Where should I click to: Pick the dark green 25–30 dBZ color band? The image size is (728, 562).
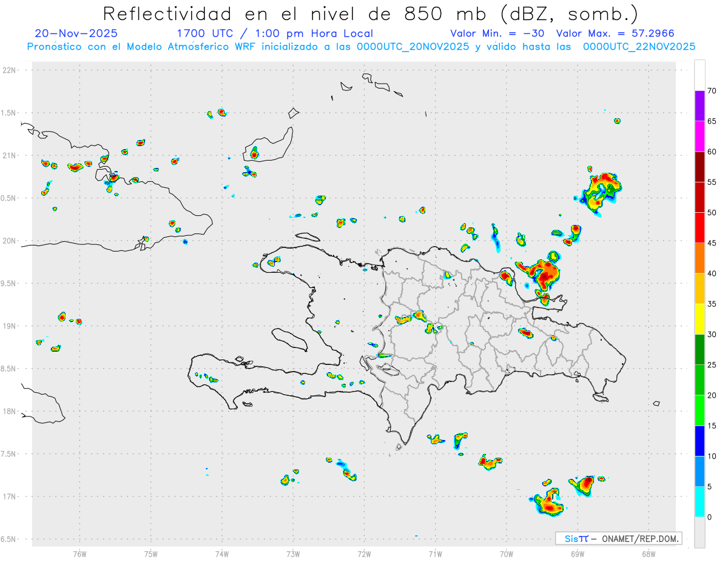[699, 350]
